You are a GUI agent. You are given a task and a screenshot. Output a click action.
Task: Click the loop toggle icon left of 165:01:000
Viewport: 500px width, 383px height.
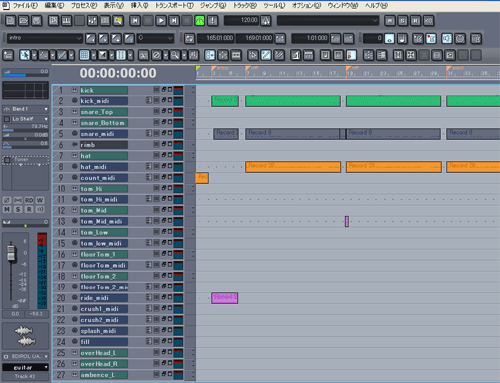pyautogui.click(x=189, y=39)
